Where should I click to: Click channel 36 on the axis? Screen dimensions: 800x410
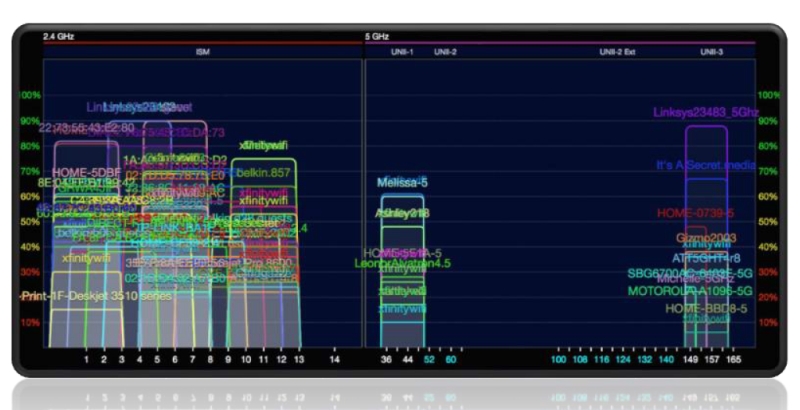(386, 360)
